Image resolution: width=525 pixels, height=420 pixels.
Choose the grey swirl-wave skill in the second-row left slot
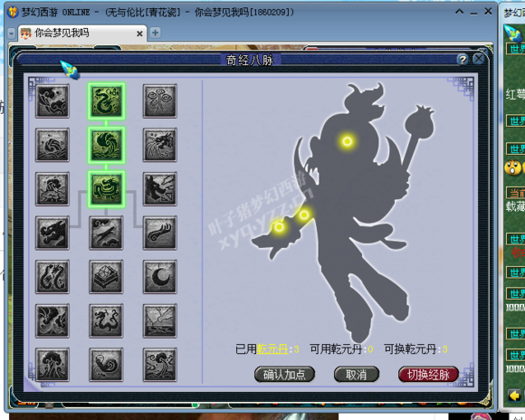52,145
